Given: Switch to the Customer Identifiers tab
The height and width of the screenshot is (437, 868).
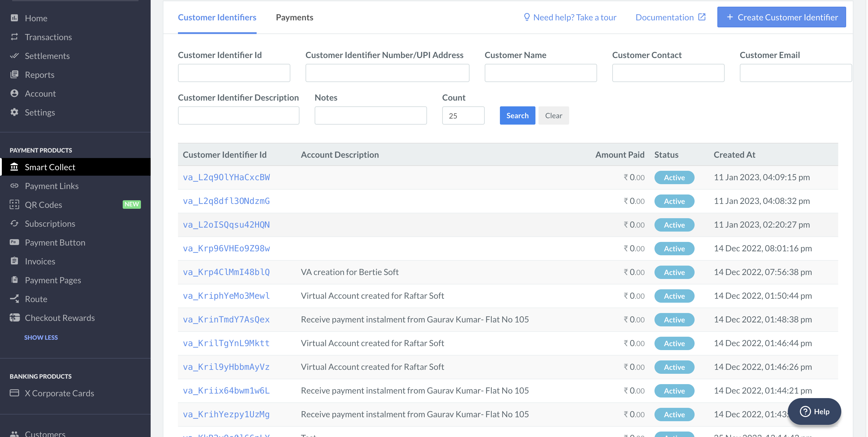Looking at the screenshot, I should pos(217,17).
